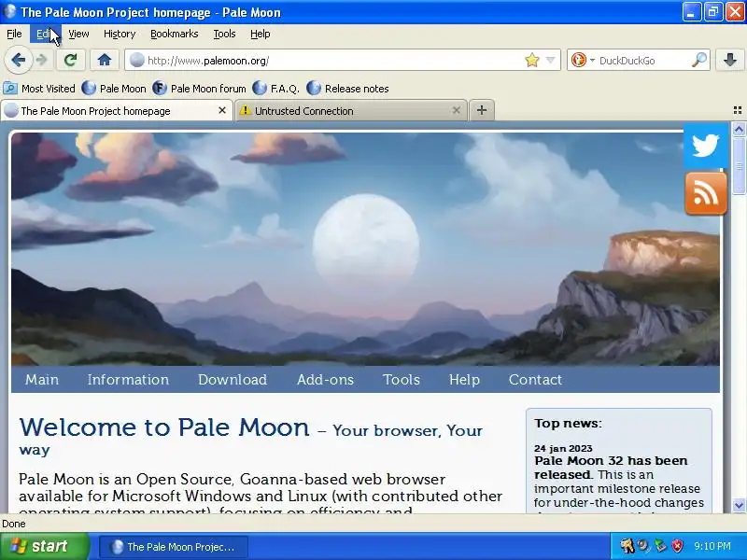Viewport: 747px width, 560px height.
Task: Click the keys tray icon
Action: (x=627, y=546)
